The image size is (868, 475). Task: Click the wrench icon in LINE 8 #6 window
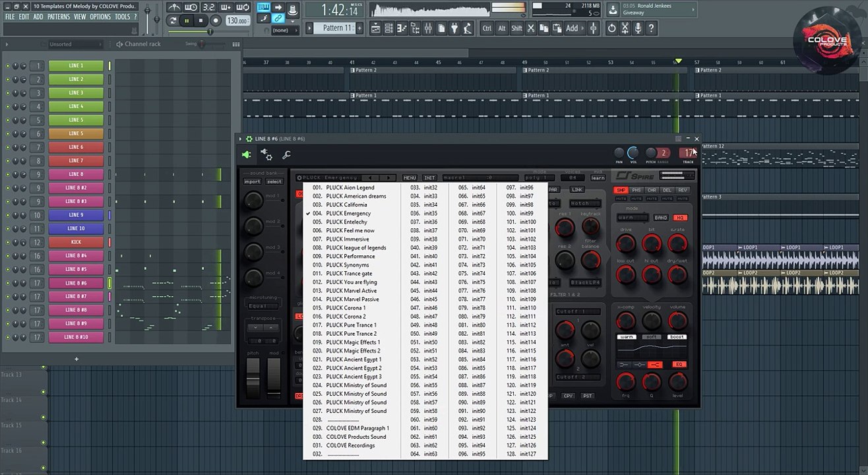pyautogui.click(x=286, y=155)
